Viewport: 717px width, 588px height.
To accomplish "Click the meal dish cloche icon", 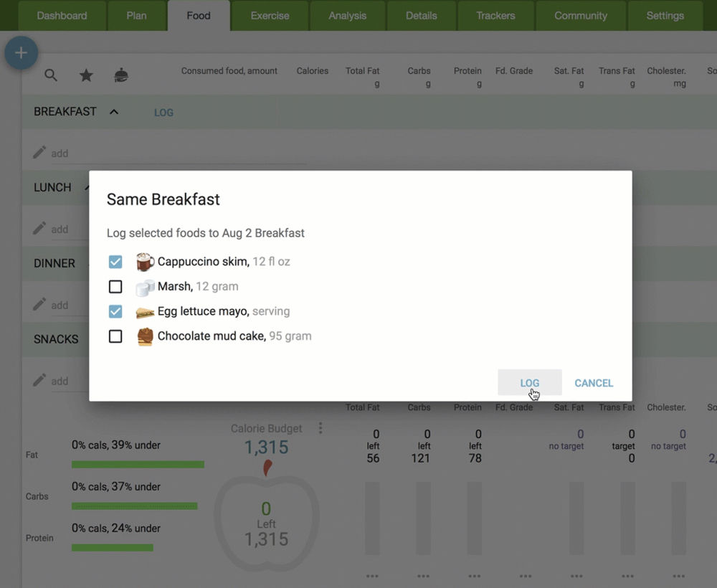I will pyautogui.click(x=121, y=75).
